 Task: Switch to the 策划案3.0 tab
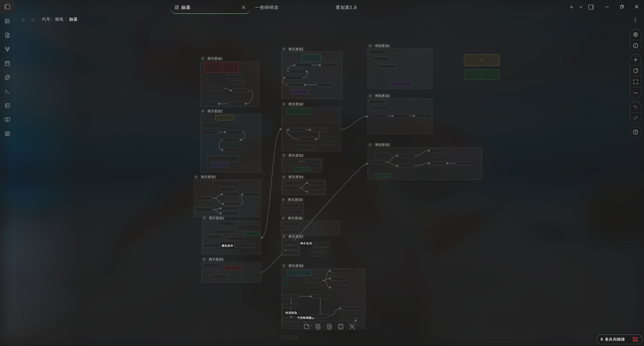(x=346, y=7)
